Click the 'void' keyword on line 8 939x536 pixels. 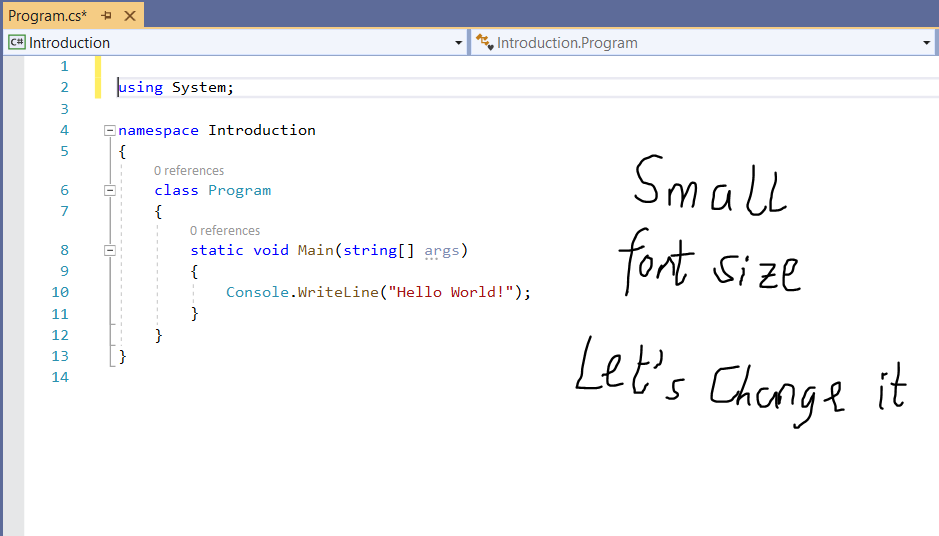point(271,250)
